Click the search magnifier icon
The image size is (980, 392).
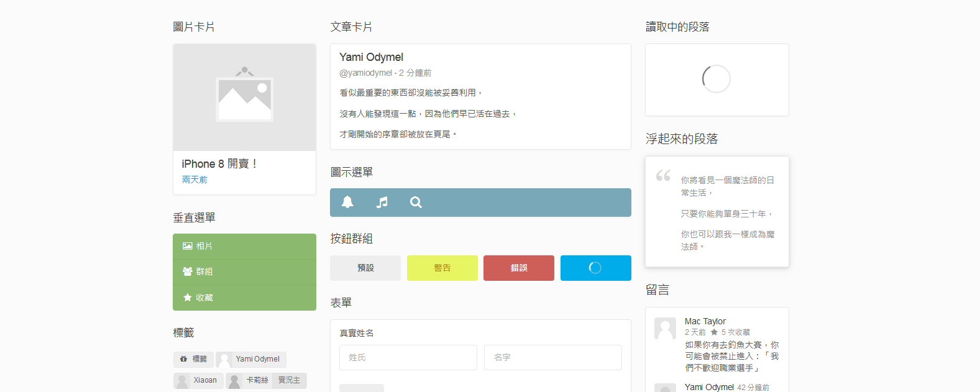coord(416,202)
